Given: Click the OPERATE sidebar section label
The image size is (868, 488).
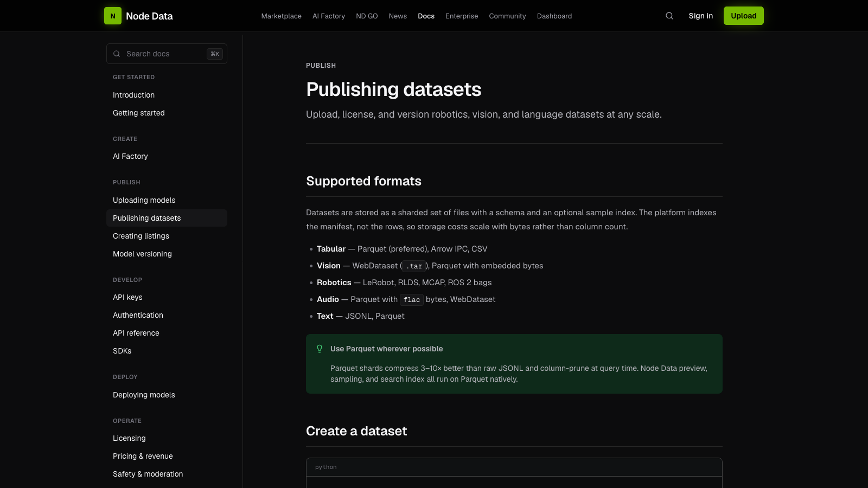Looking at the screenshot, I should click(127, 421).
